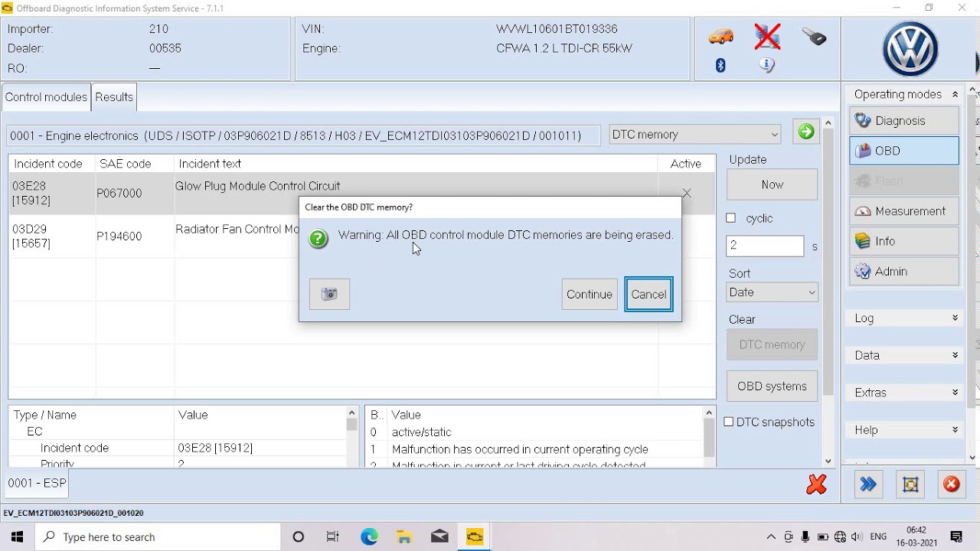Show hidden system tray icons
Image resolution: width=980 pixels, height=551 pixels.
[771, 536]
